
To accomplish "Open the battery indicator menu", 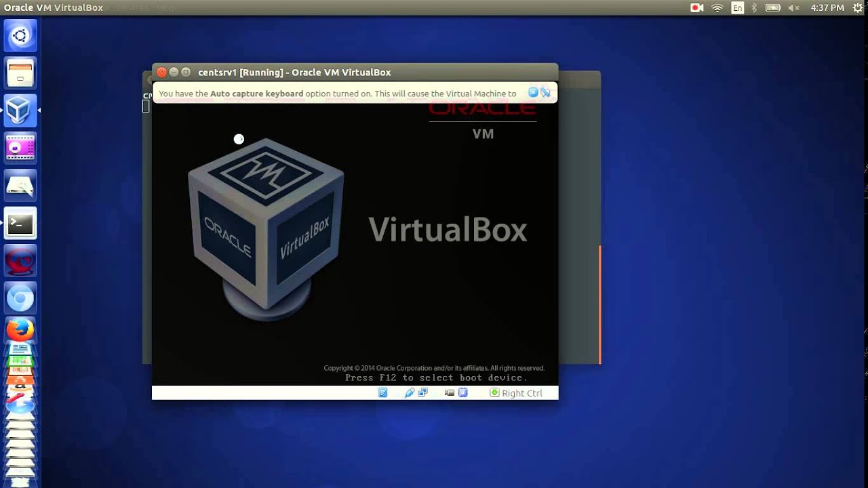I will (773, 7).
